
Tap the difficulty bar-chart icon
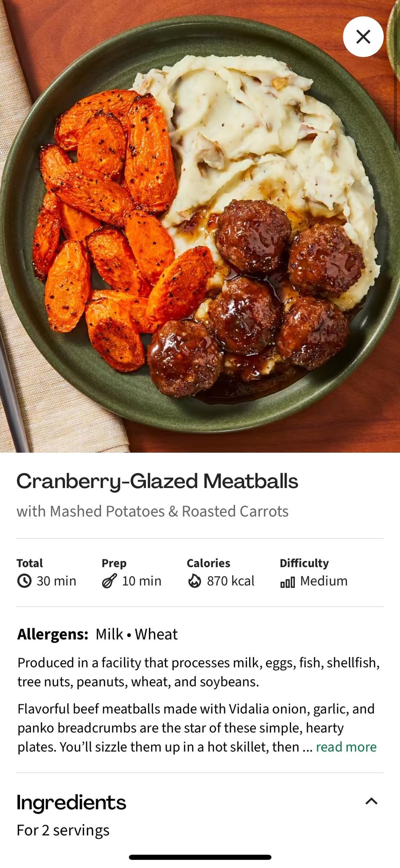coord(287,582)
